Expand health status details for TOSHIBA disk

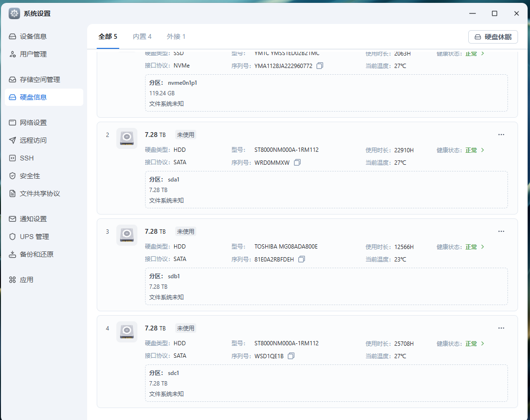pyautogui.click(x=482, y=247)
